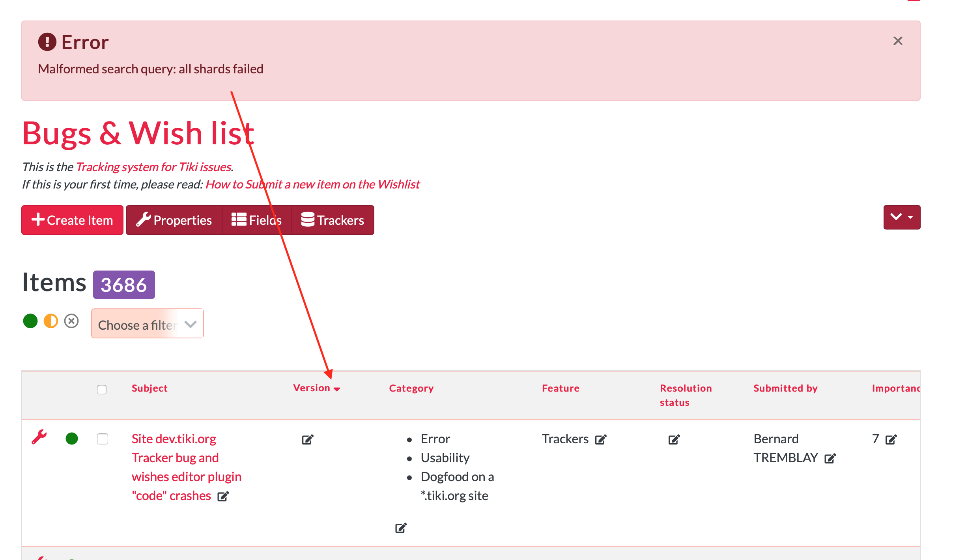Viewport: 953px width, 560px height.
Task: Select the orange pending status filter
Action: [x=51, y=321]
